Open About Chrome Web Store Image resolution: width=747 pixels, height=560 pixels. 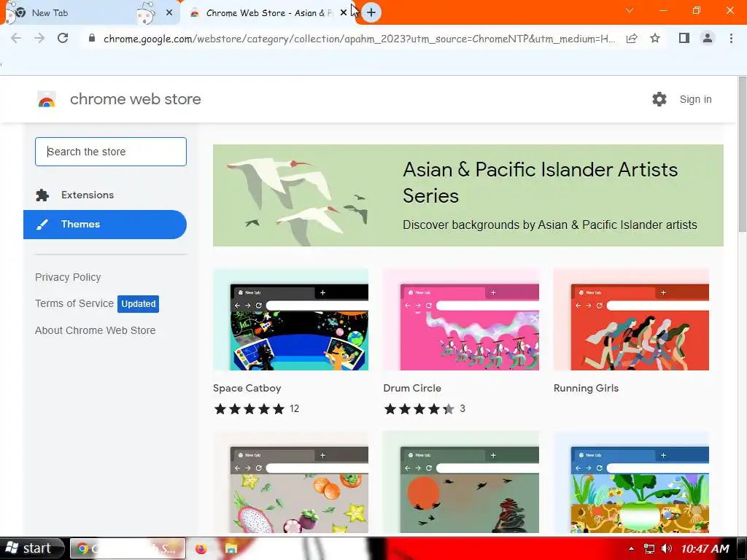click(x=96, y=330)
